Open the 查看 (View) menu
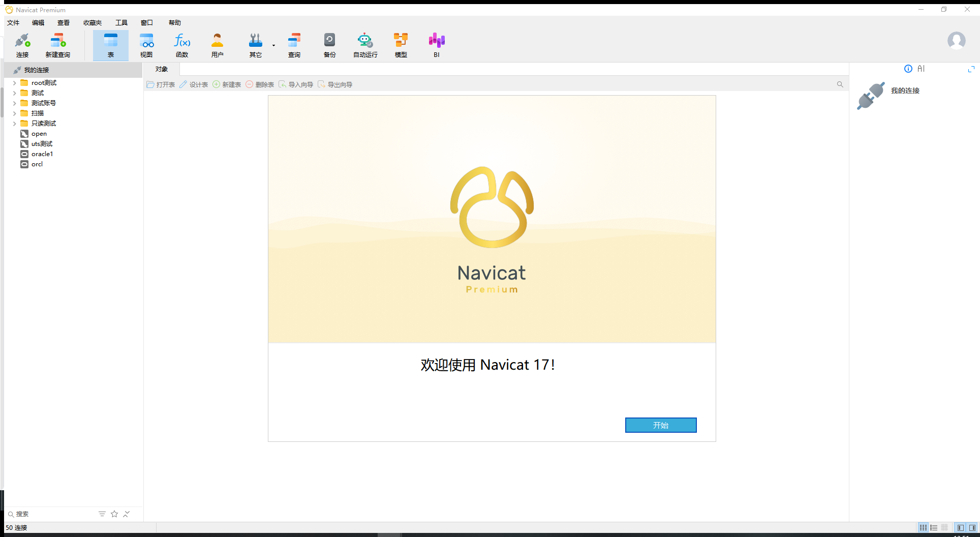The width and height of the screenshot is (980, 537). coord(64,23)
